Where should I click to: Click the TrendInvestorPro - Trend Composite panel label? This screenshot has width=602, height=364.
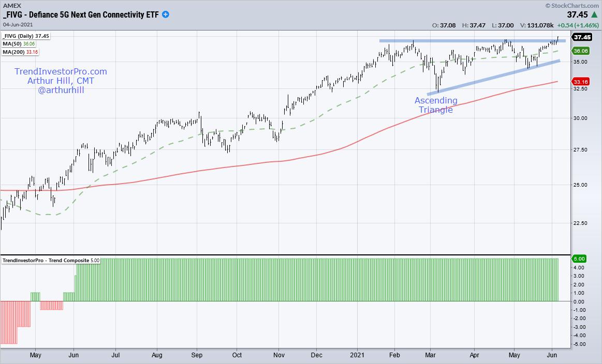coord(50,260)
